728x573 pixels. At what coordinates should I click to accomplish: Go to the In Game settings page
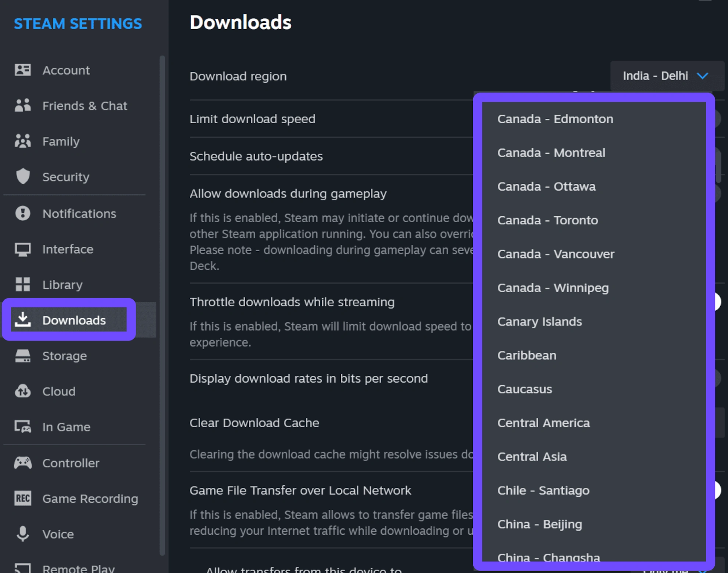(x=66, y=427)
